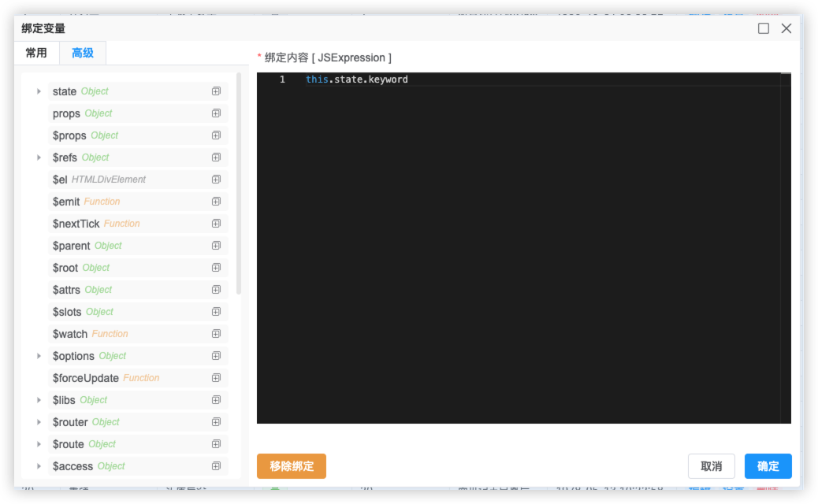
Task: Insert $parent using the plus icon
Action: [x=216, y=246]
